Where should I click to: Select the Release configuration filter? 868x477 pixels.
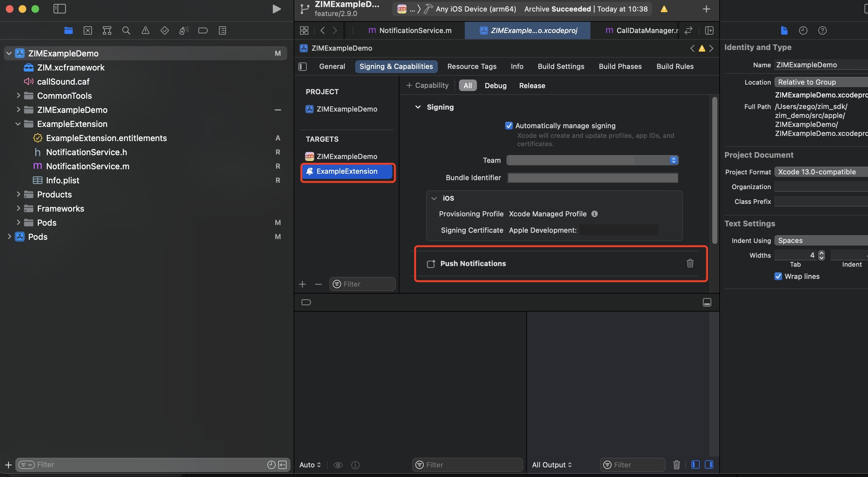click(x=532, y=86)
